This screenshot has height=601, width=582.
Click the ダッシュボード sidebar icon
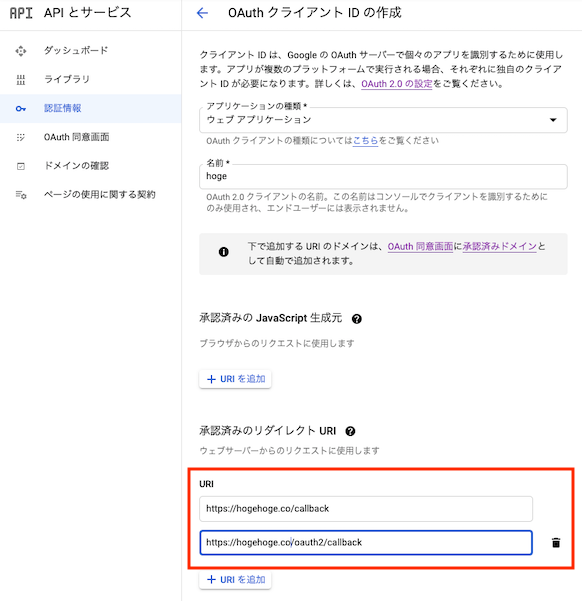click(x=21, y=51)
